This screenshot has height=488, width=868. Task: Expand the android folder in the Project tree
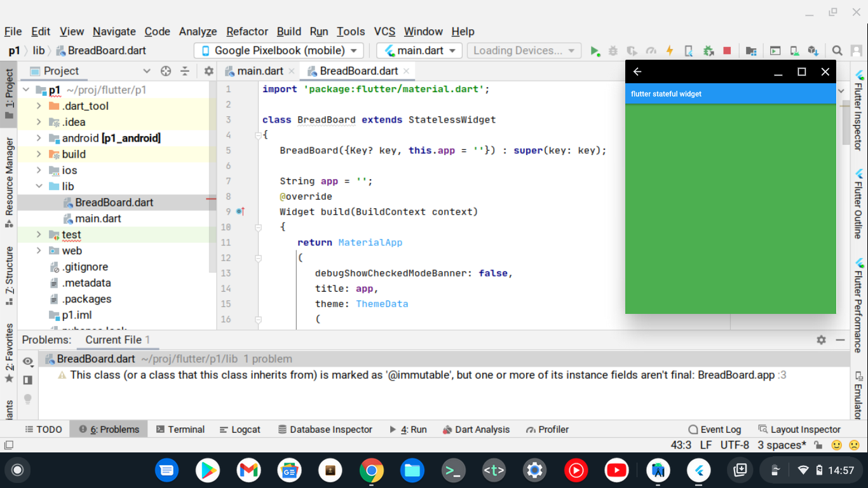click(39, 138)
